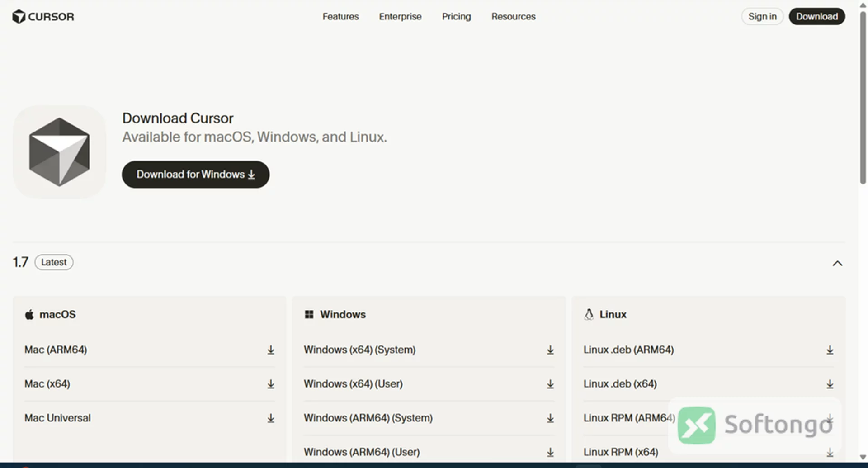This screenshot has height=468, width=868.
Task: Click download arrow for Linux RPM (x64)
Action: [x=830, y=452]
